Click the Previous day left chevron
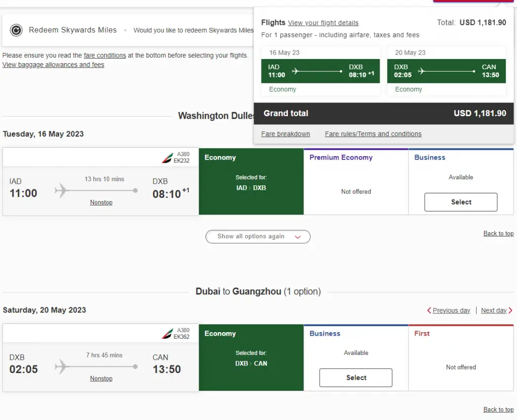This screenshot has width=517, height=420. coord(429,310)
